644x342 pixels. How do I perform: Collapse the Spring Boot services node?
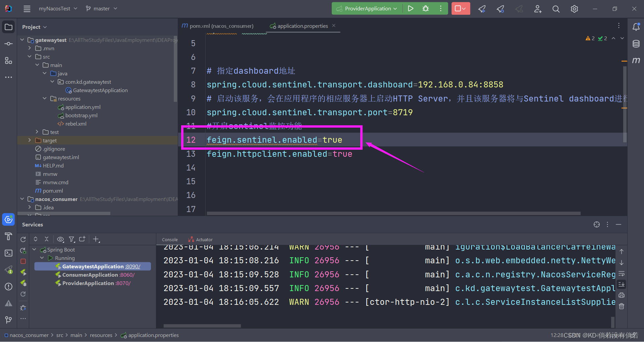[34, 250]
